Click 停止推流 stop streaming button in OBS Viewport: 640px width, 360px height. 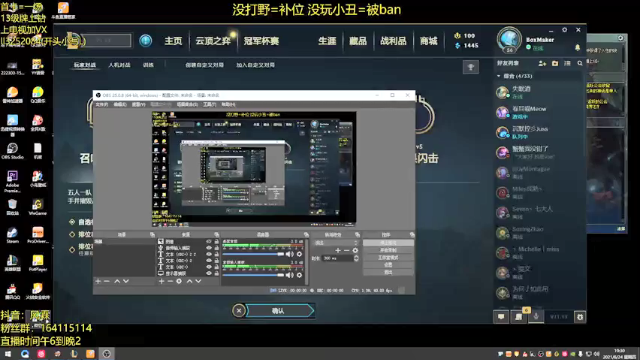tap(388, 243)
